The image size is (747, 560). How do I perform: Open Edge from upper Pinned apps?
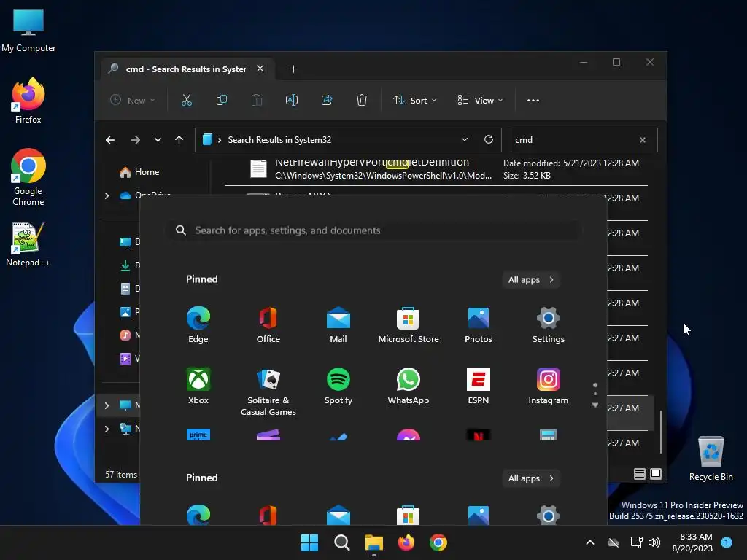[198, 325]
